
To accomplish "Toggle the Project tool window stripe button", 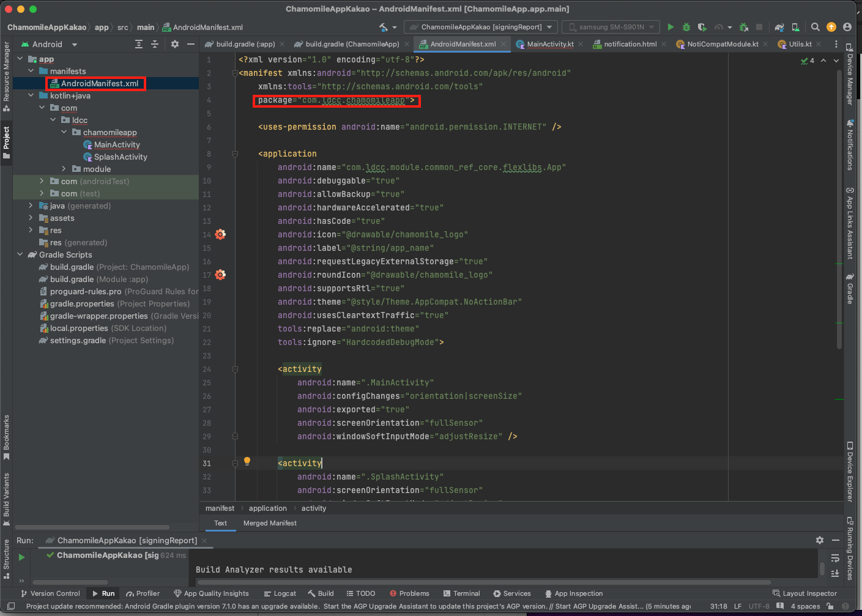I will [x=7, y=142].
